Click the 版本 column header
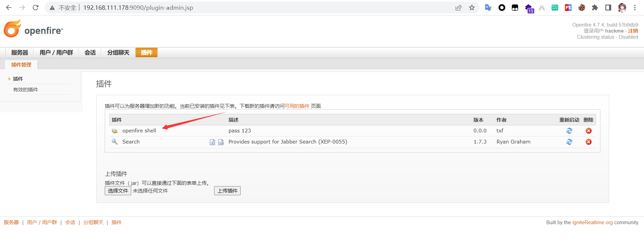644x246 pixels. tap(478, 120)
